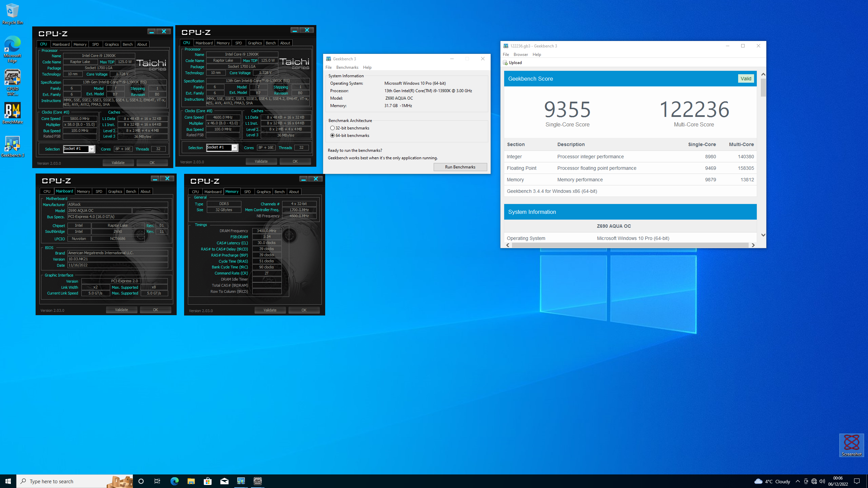Open the Recycle Bin desktop icon

point(13,14)
